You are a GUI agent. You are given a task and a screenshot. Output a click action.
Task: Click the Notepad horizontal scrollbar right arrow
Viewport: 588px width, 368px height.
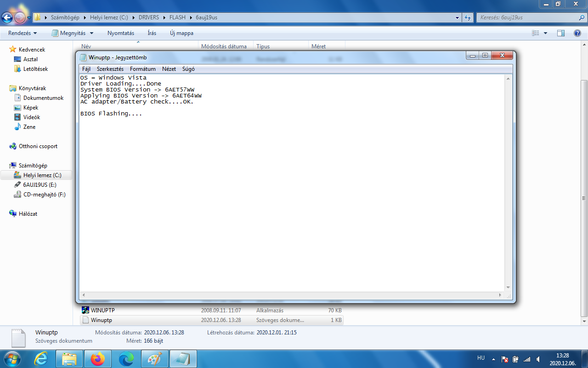point(501,294)
